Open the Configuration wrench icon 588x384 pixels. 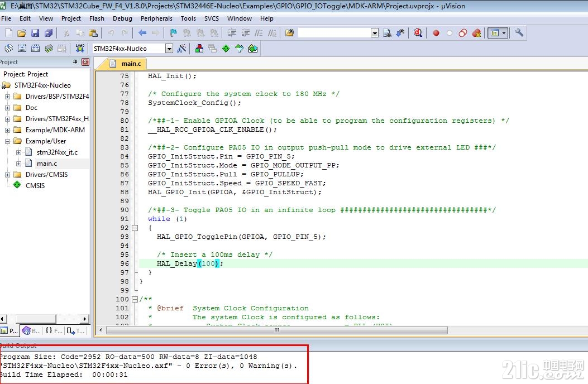point(519,33)
